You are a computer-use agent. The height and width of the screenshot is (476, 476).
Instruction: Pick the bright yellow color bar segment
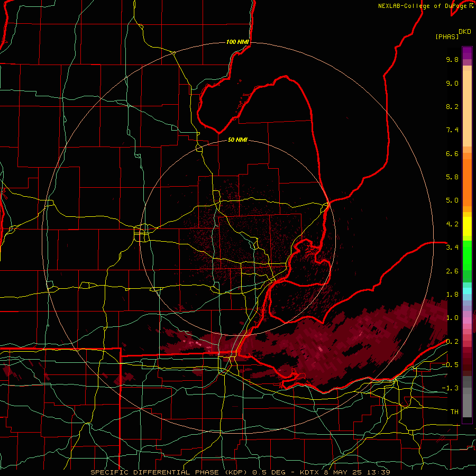(x=467, y=226)
